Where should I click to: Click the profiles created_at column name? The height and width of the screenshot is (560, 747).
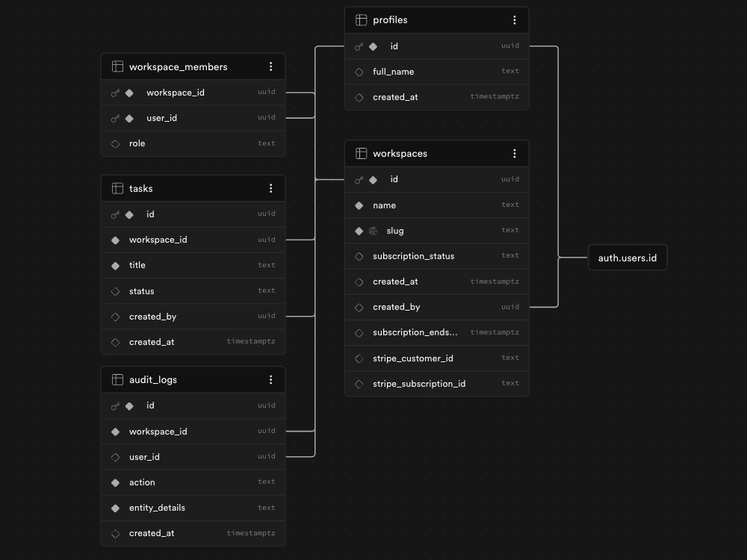395,97
